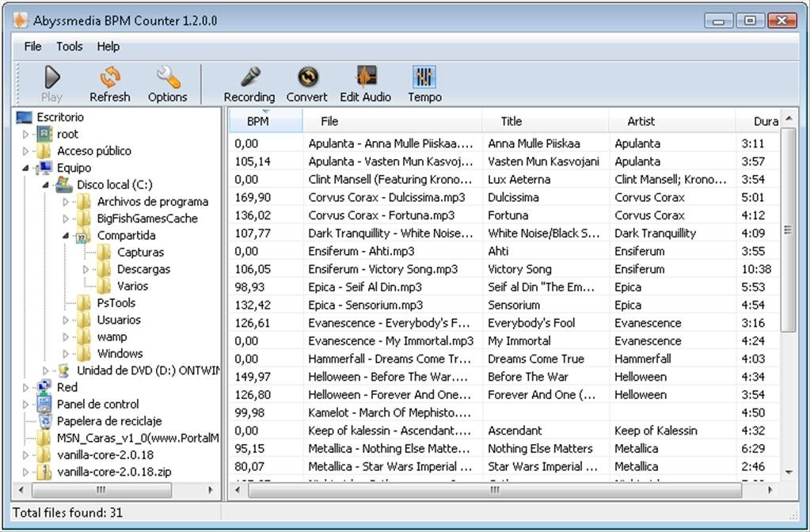Expand the Usuarios folder node

pos(66,320)
